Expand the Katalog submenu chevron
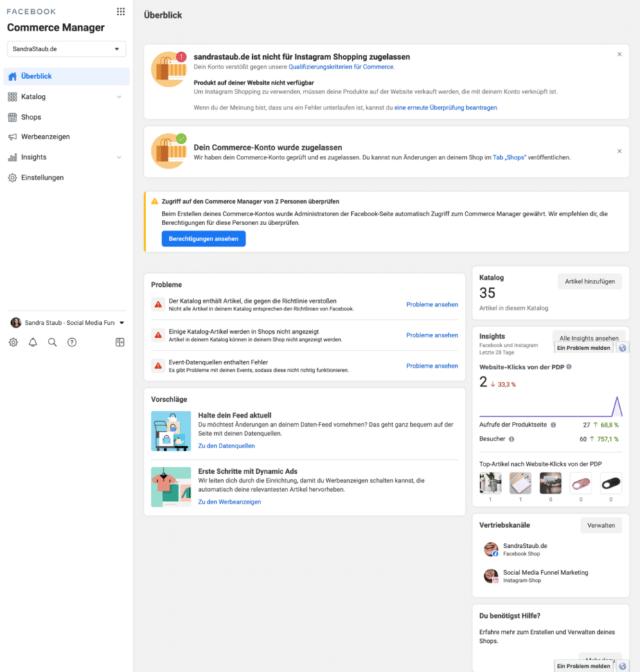The width and height of the screenshot is (640, 672). [119, 97]
